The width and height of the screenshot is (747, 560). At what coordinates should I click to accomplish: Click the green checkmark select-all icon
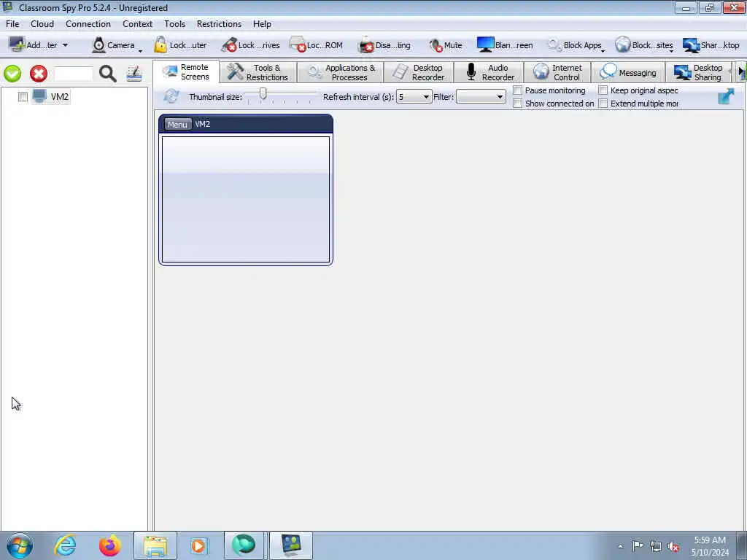pos(12,74)
